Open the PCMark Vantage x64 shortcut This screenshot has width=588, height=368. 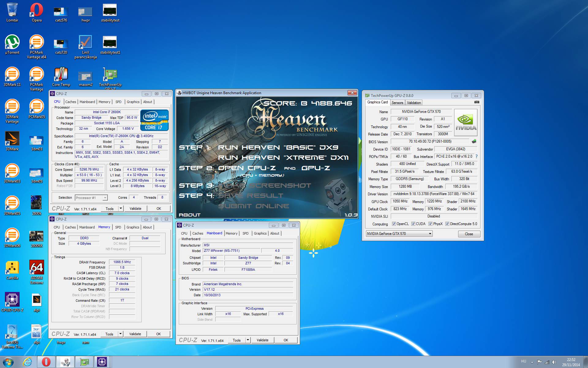click(x=36, y=47)
